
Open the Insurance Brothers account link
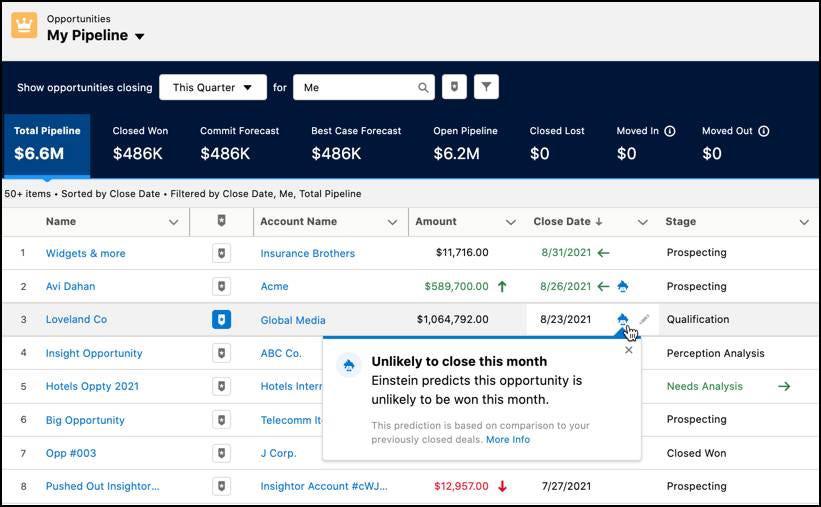click(x=307, y=254)
